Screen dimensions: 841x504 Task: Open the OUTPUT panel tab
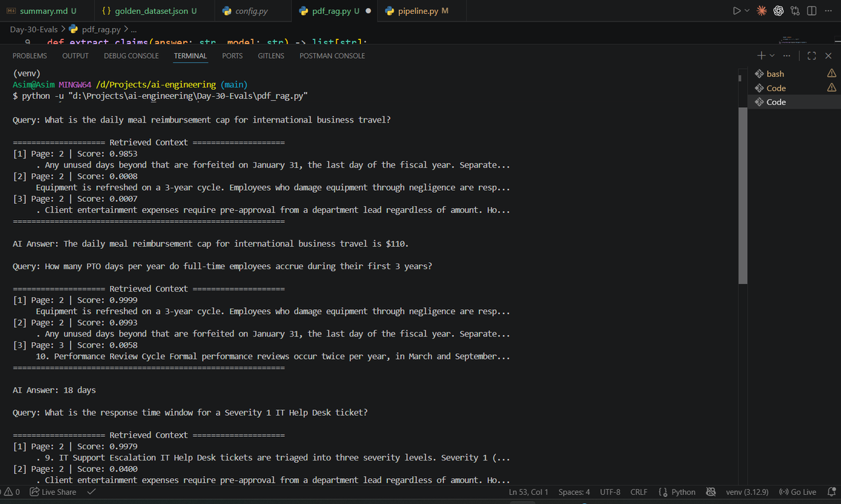75,56
